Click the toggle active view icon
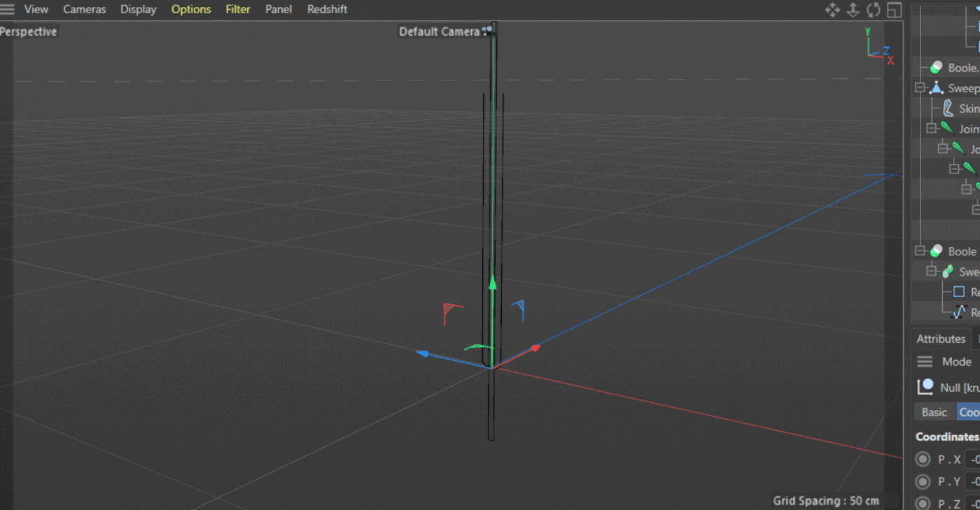Viewport: 980px width, 510px height. 894,10
